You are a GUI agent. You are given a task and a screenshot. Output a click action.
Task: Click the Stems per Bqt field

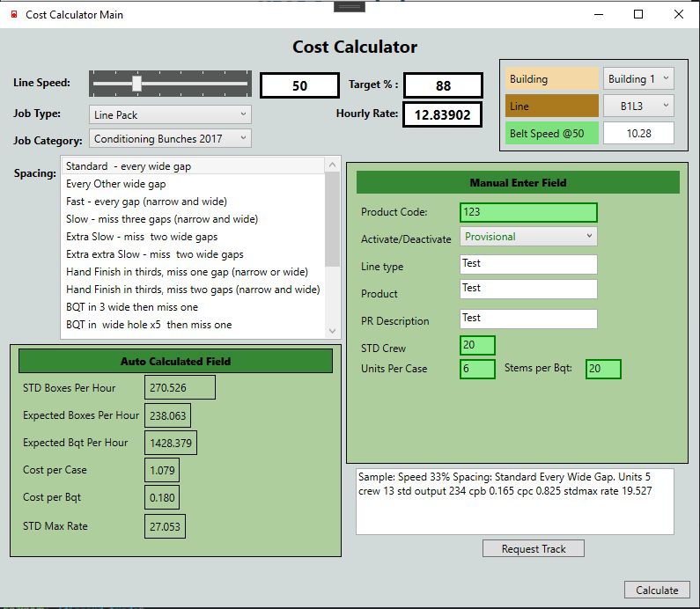coord(603,369)
